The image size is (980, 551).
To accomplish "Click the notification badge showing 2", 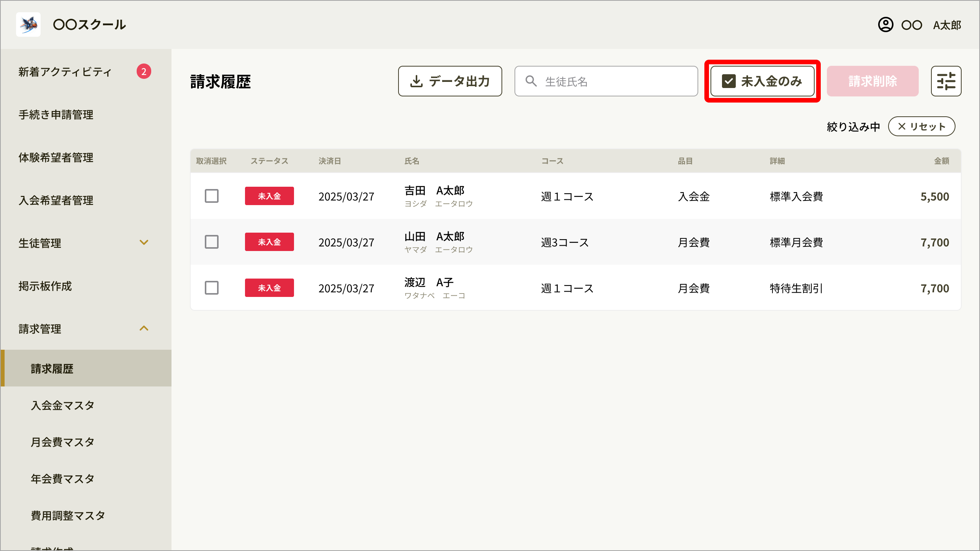I will [144, 72].
